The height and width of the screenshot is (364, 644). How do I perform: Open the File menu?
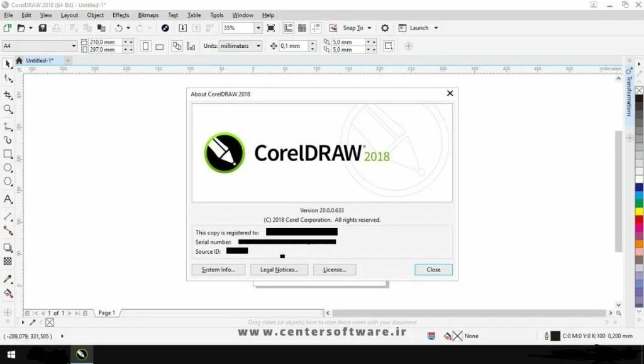tap(8, 15)
